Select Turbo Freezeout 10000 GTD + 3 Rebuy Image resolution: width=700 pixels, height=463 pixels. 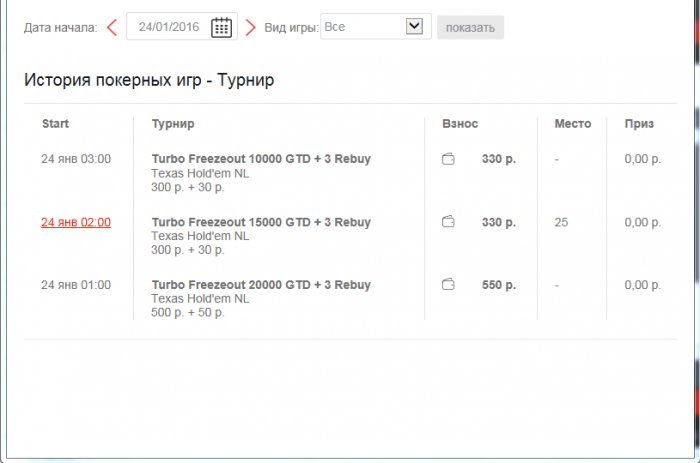[261, 159]
